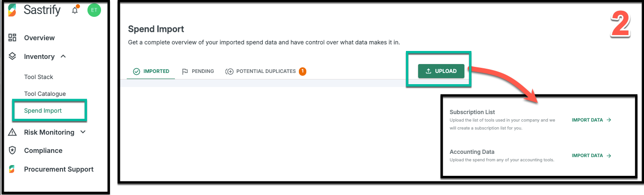Click the Risk Monitoring warning icon
Viewport: 644px width, 195px height.
(13, 132)
